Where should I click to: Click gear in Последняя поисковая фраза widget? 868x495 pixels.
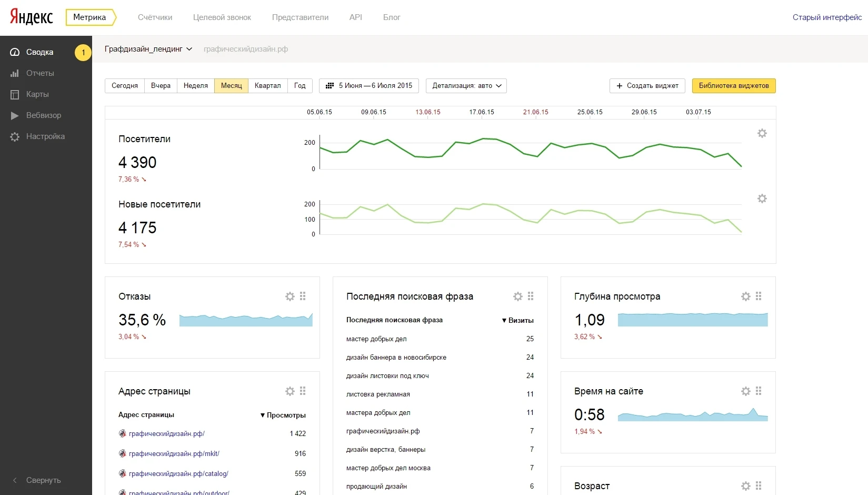coord(518,296)
